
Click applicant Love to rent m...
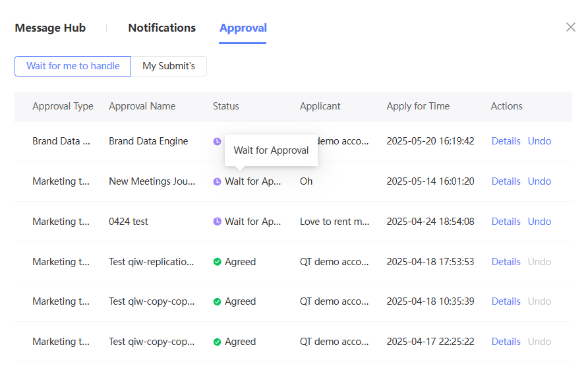(x=334, y=222)
